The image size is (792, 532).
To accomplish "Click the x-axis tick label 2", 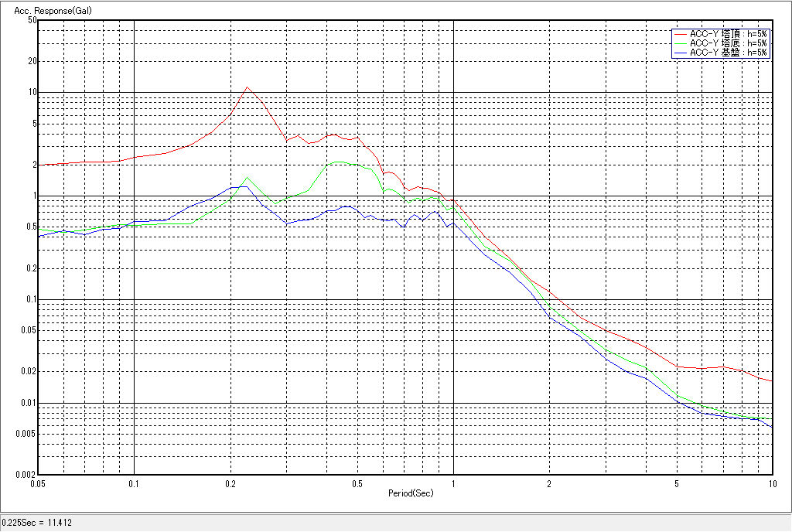I will [x=548, y=483].
